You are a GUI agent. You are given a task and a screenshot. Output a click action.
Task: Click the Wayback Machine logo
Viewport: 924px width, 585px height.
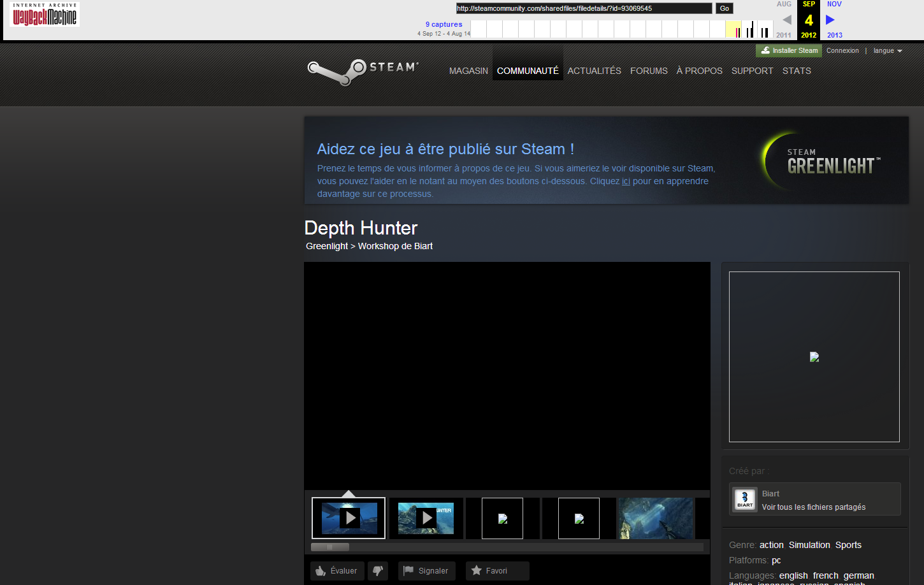[x=45, y=14]
